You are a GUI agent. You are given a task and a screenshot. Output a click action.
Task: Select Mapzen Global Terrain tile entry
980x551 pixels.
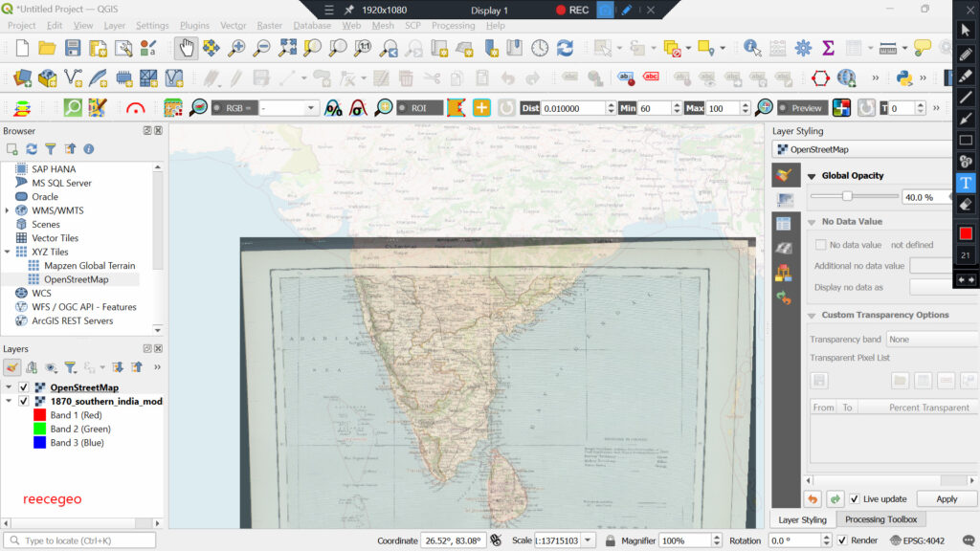coord(89,266)
